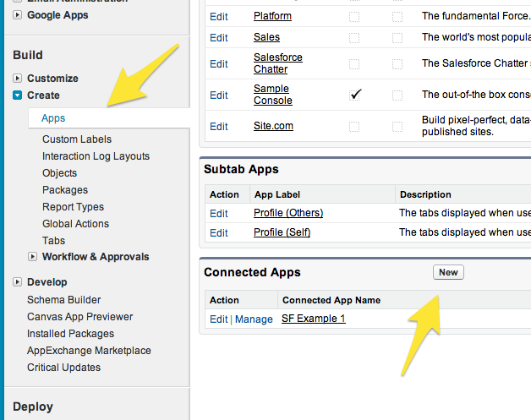The height and width of the screenshot is (420, 531).
Task: Expand the Google Apps section
Action: click(x=17, y=15)
